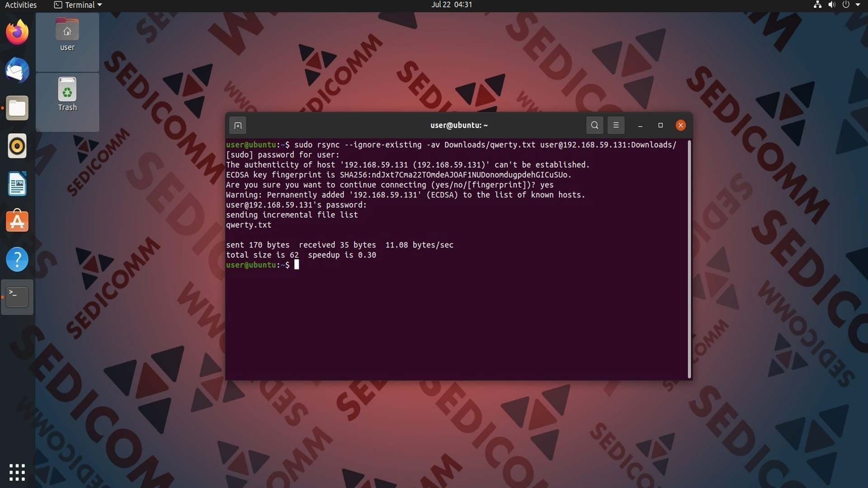The height and width of the screenshot is (488, 868).
Task: Click the power icon in top bar
Action: click(x=846, y=5)
